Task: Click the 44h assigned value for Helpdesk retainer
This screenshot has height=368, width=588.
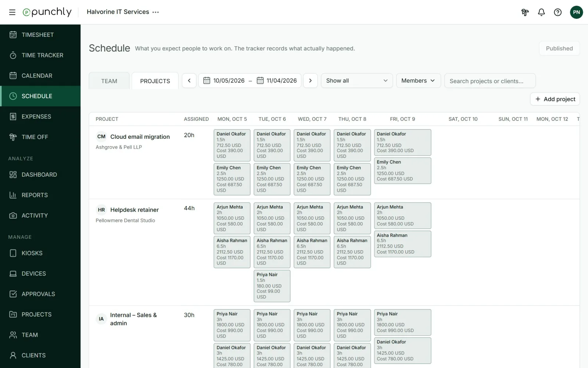Action: [189, 208]
